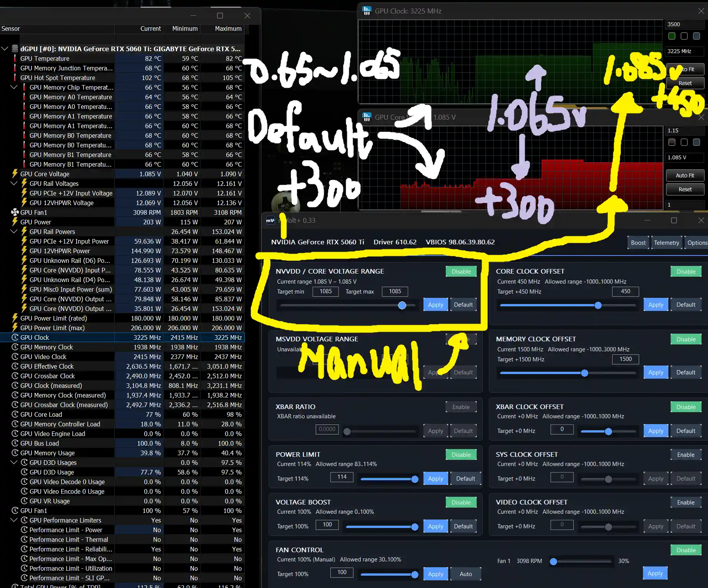Click the lightning icon for GPU PCIe +12V Input Power
The width and height of the screenshot is (708, 588).
click(x=24, y=241)
